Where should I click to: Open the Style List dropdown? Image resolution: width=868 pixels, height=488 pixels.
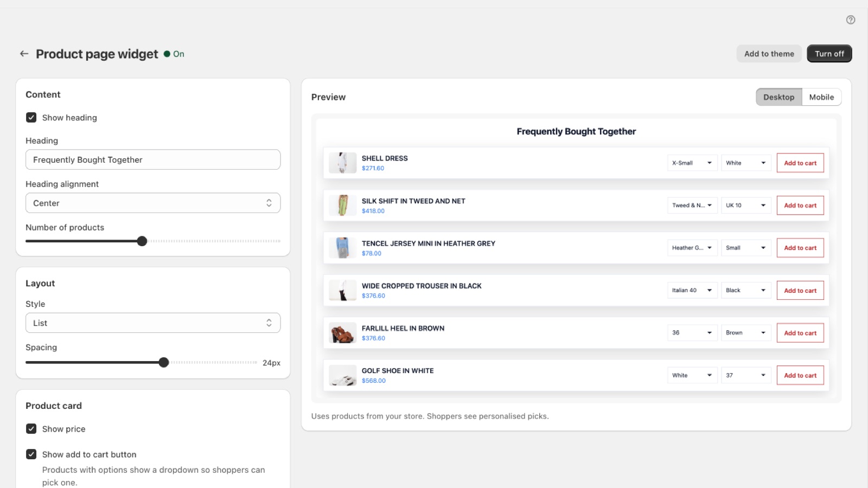click(153, 323)
